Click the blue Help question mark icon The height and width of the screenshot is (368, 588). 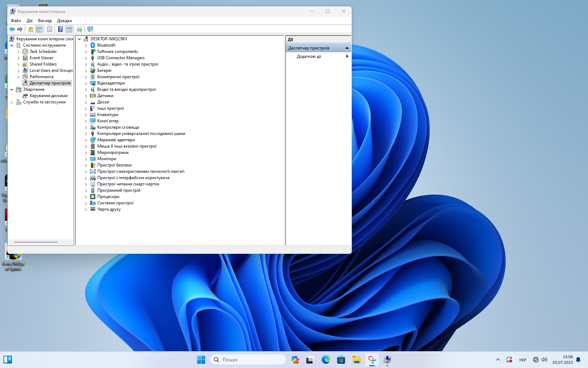point(60,29)
